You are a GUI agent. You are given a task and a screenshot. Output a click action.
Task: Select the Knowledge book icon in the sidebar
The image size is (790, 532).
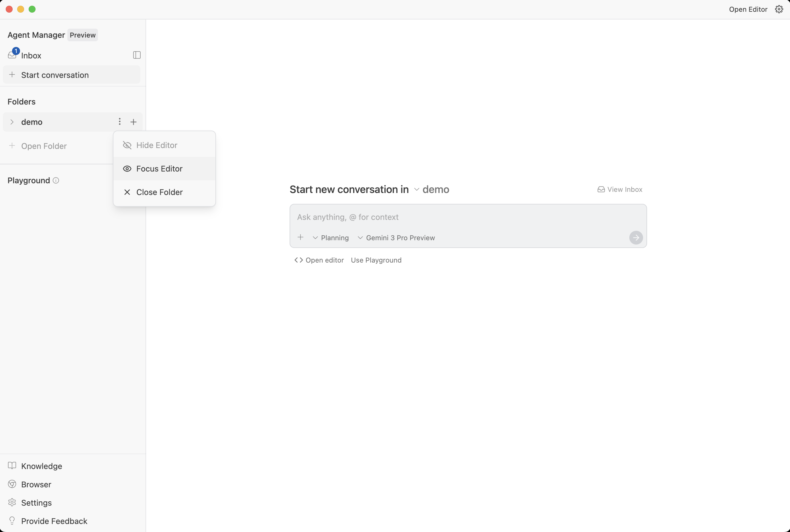(12, 466)
